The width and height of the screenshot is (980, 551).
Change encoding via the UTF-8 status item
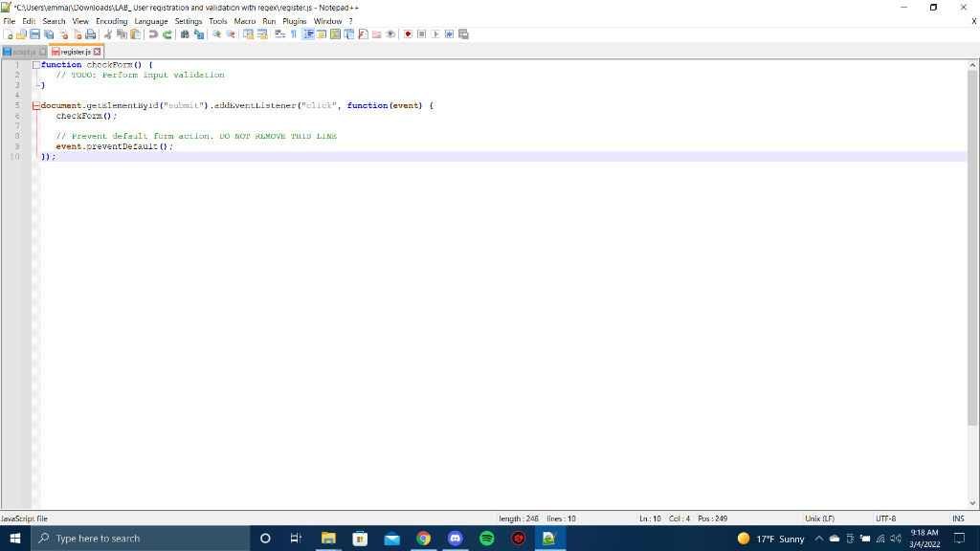pyautogui.click(x=884, y=518)
